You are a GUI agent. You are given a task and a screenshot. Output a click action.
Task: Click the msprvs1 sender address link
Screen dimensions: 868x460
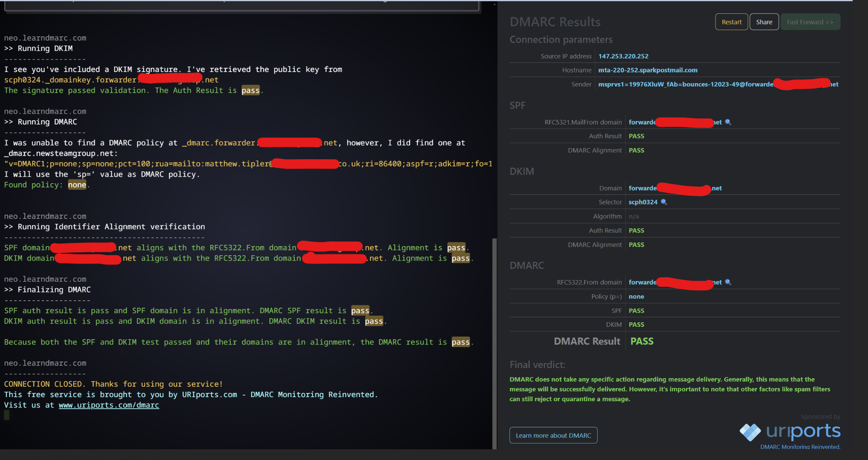[685, 84]
